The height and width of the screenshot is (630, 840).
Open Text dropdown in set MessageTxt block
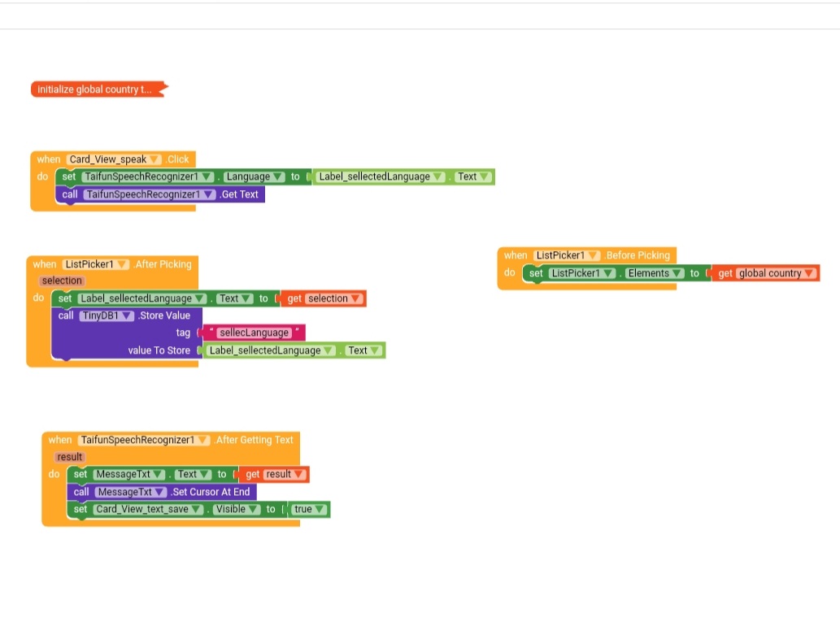click(193, 474)
